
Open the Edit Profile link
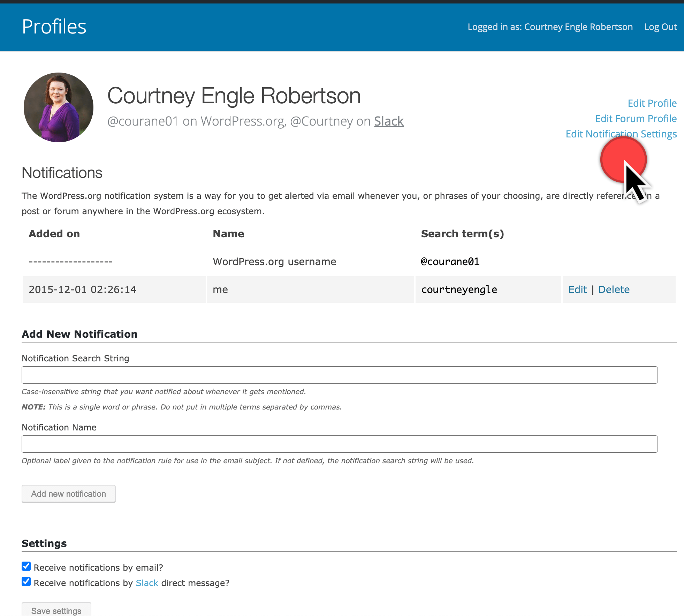pos(652,103)
